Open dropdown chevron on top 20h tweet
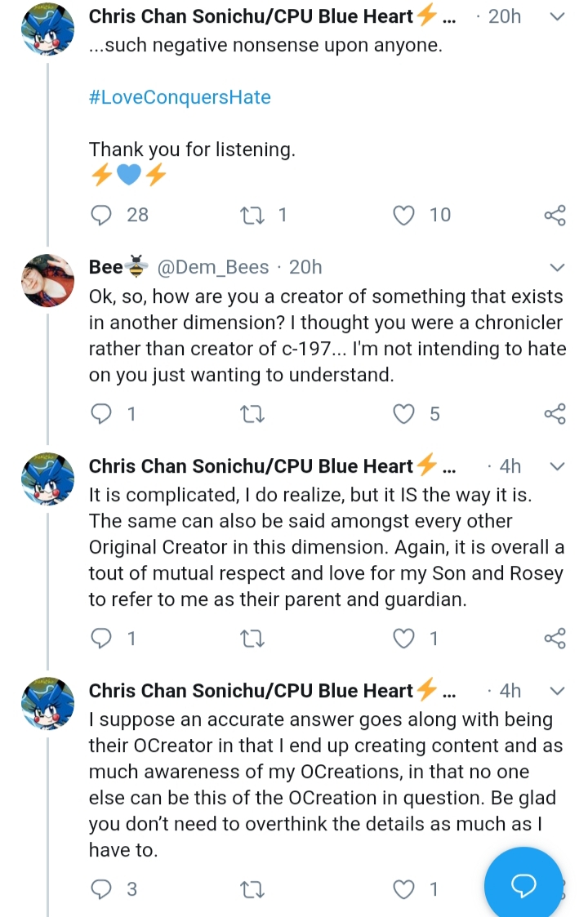This screenshot has height=917, width=588. tap(558, 17)
